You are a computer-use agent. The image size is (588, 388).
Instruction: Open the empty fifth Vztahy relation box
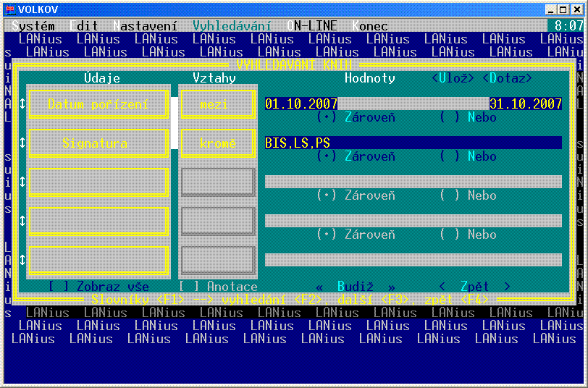[218, 260]
